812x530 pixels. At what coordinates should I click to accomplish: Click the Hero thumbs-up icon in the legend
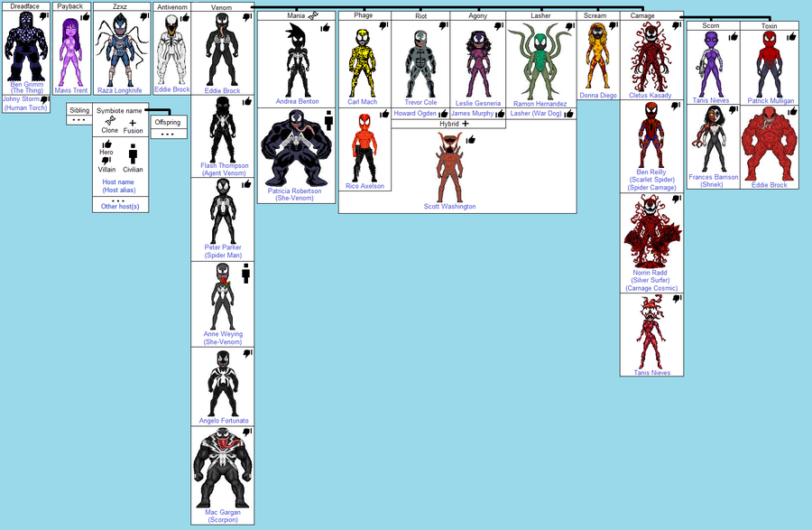click(x=106, y=144)
